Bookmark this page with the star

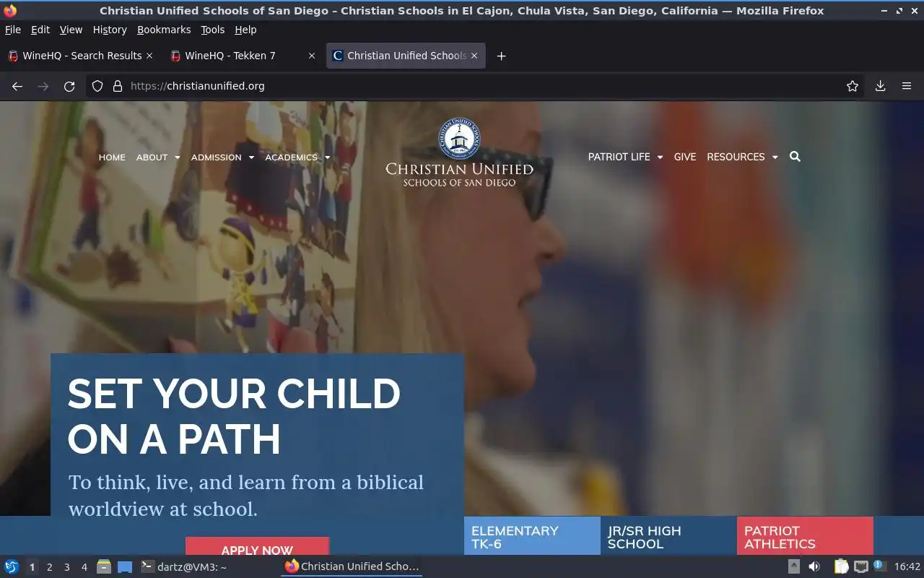[853, 86]
